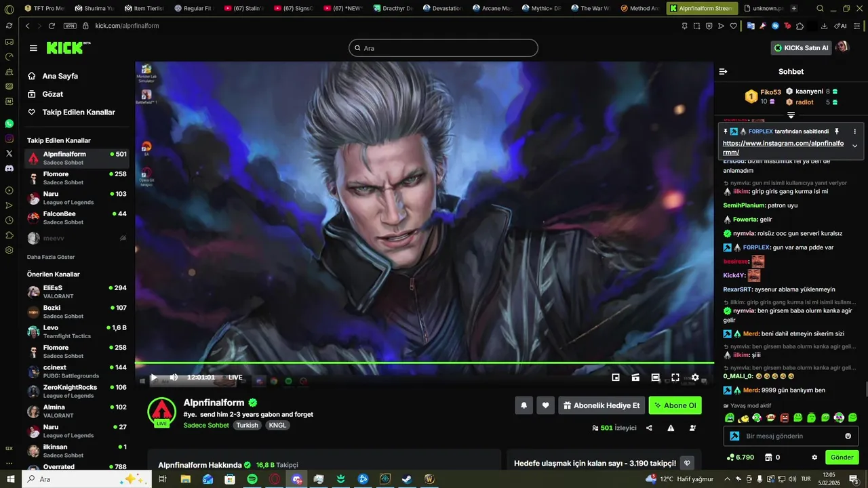Screen dimensions: 868x488
Task: Toggle notification bell for Alpnfinalform
Action: [x=524, y=405]
